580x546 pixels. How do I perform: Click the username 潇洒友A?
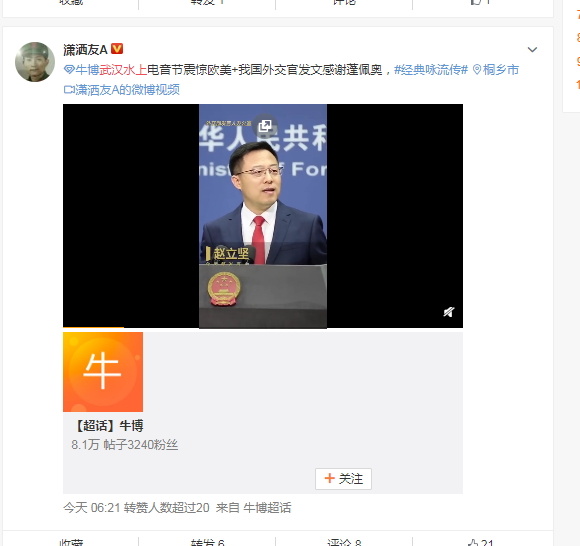point(85,49)
